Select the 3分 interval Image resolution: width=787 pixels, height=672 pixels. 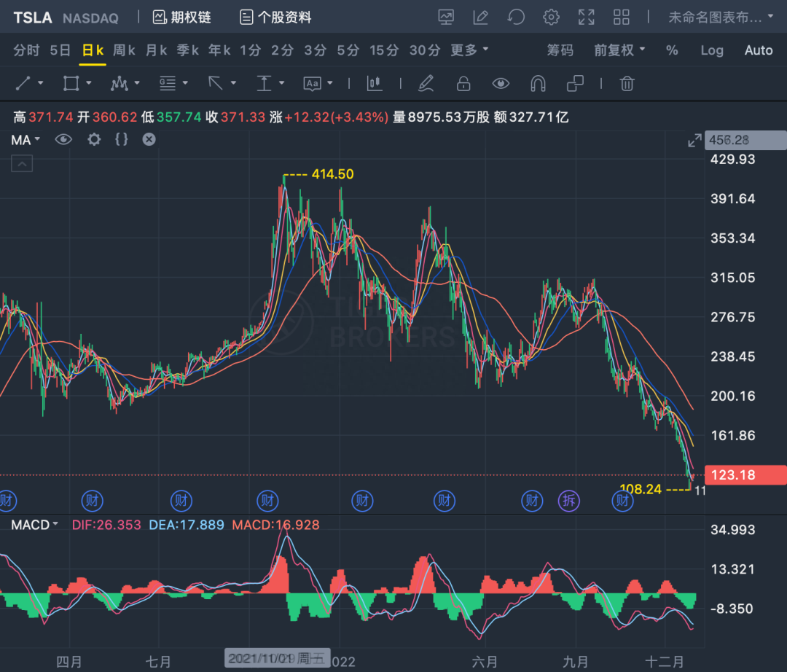click(x=316, y=50)
